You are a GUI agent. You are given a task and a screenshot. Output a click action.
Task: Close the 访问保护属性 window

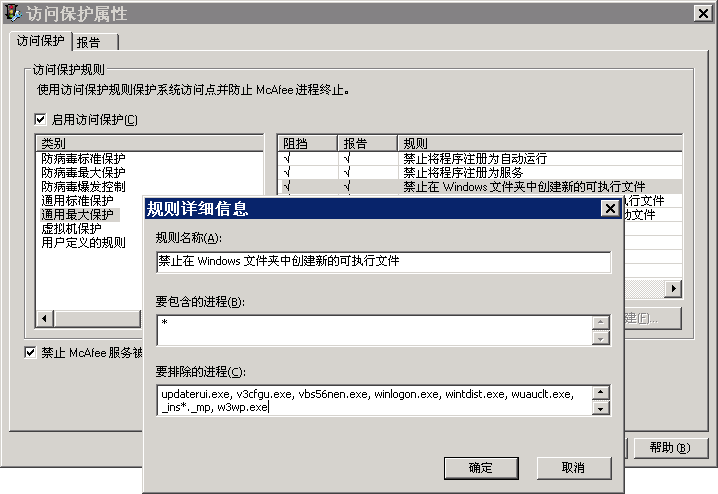coord(703,13)
